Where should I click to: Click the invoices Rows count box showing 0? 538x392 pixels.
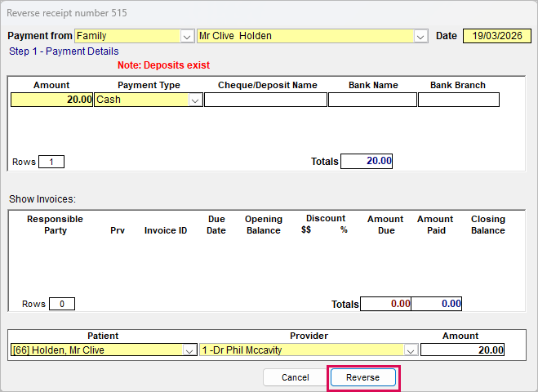click(x=61, y=304)
